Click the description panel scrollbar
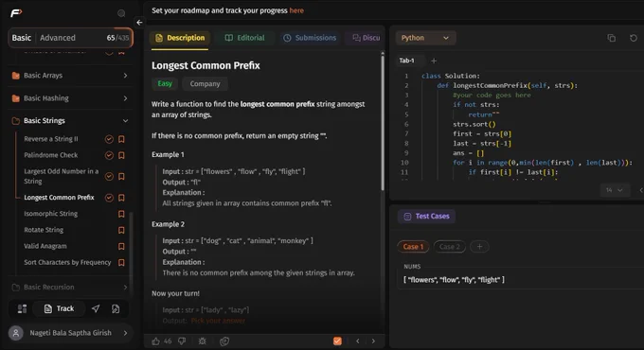Viewport: 644px width, 350px height. pos(383,122)
